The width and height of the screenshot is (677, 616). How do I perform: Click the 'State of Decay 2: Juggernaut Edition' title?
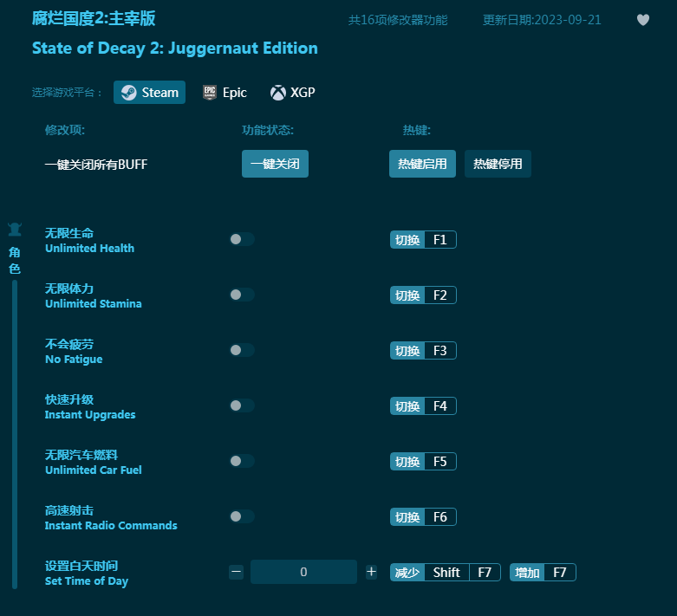point(175,49)
